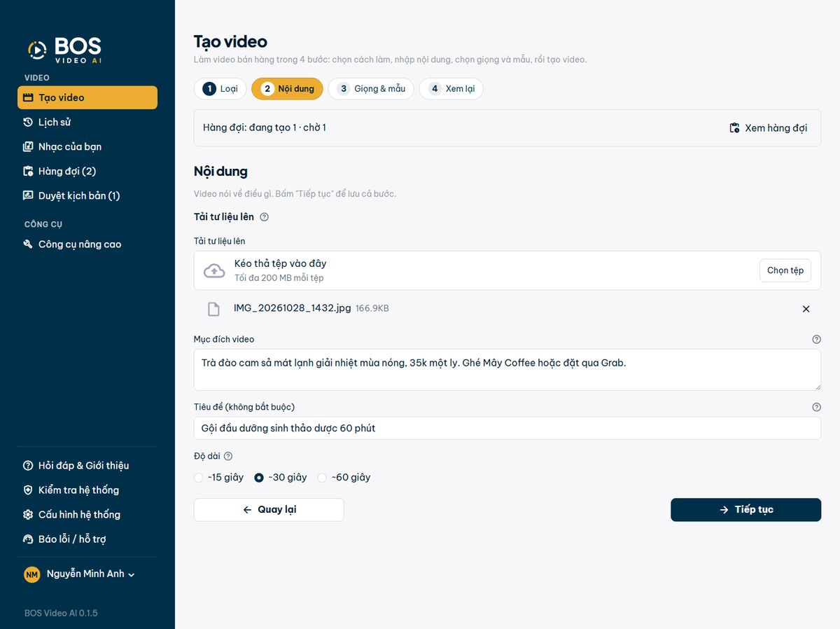Select the ~30 giây duration option
This screenshot has height=629, width=840.
(281, 478)
